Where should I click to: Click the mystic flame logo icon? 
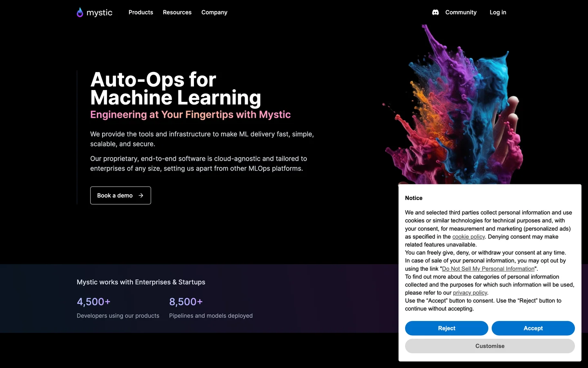point(80,12)
